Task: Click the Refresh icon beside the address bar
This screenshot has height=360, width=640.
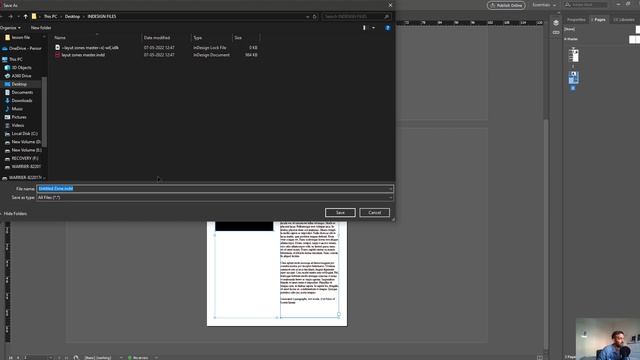Action: [315, 17]
